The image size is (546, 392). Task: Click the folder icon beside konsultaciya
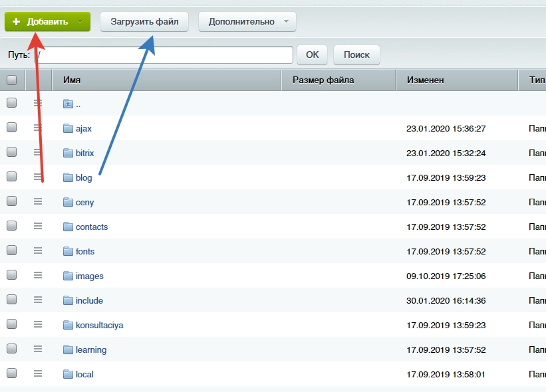(68, 325)
